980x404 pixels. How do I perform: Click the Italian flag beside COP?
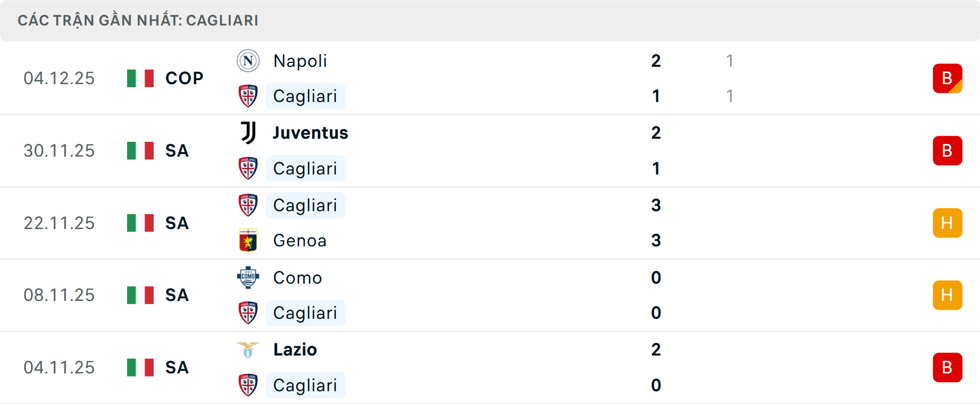140,79
